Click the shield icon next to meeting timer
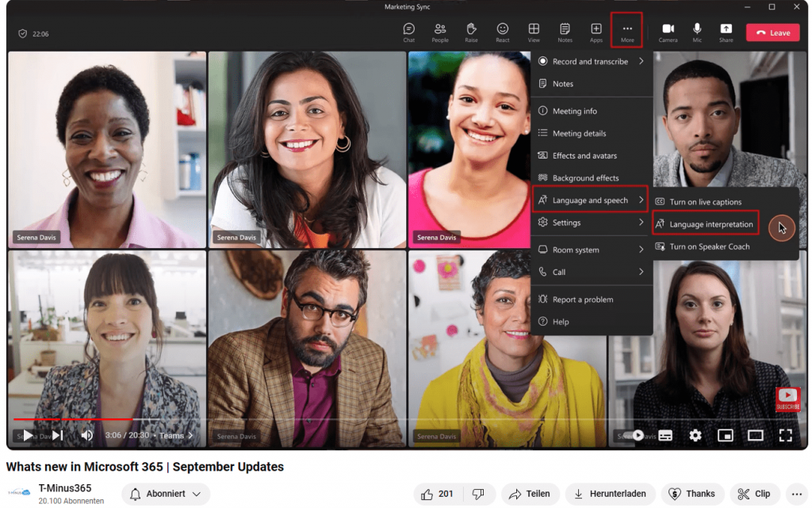Viewport: 812px width, 508px height. click(x=22, y=33)
